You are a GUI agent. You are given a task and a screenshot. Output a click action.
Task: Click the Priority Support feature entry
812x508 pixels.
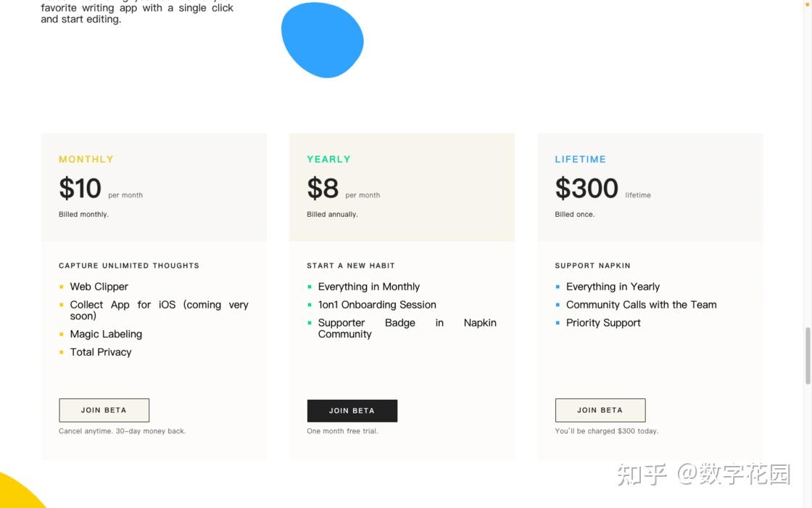point(603,322)
